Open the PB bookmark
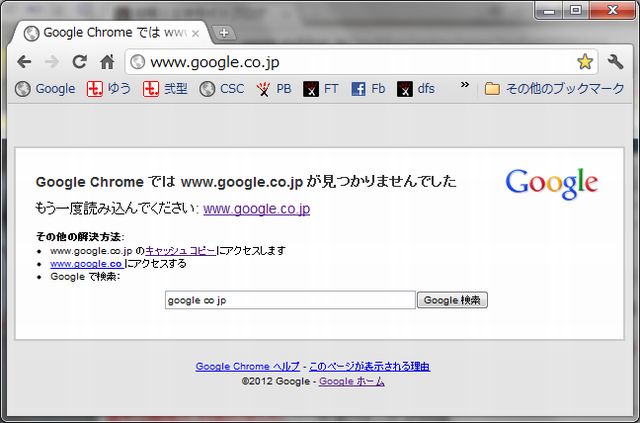Screen dimensions: 640x423 273,89
